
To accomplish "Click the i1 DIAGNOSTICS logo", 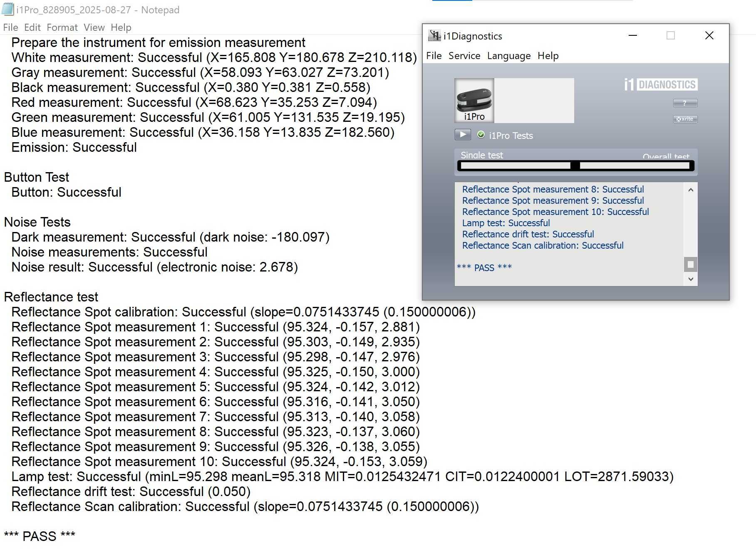I will 661,84.
